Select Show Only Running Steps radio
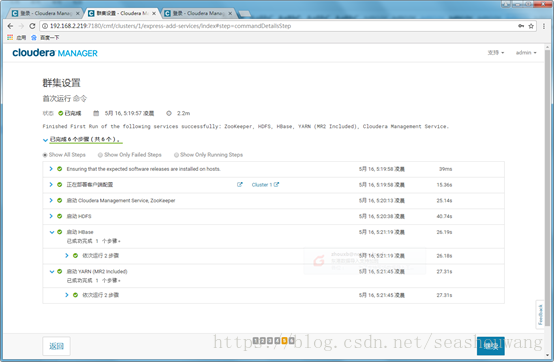554x362 pixels. click(x=176, y=155)
